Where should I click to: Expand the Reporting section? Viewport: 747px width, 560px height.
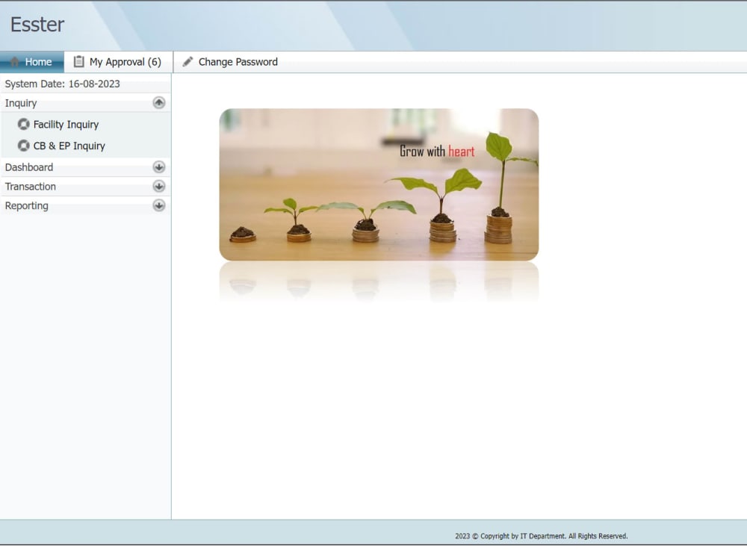pos(158,205)
